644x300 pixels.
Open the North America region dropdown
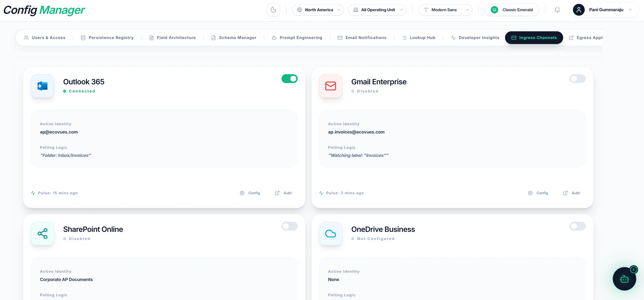pyautogui.click(x=318, y=10)
